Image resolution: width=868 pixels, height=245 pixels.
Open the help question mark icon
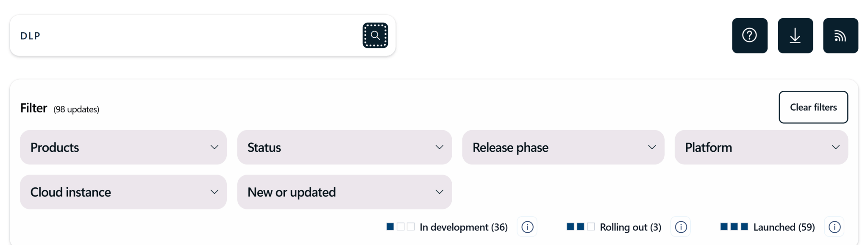point(749,36)
